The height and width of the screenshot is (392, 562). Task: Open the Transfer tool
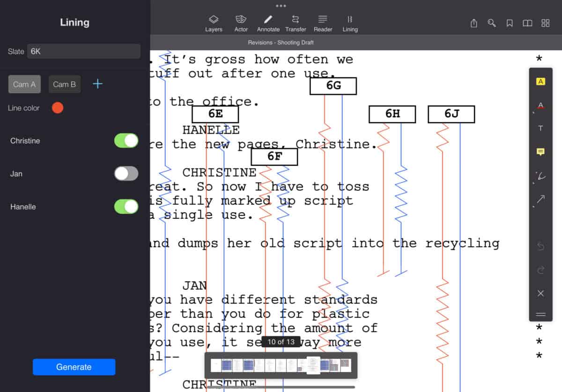click(296, 22)
